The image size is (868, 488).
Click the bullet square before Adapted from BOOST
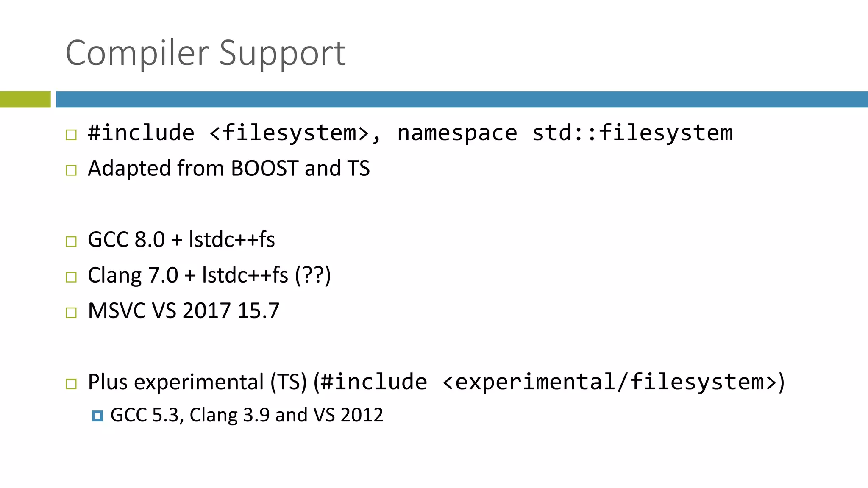pos(71,170)
